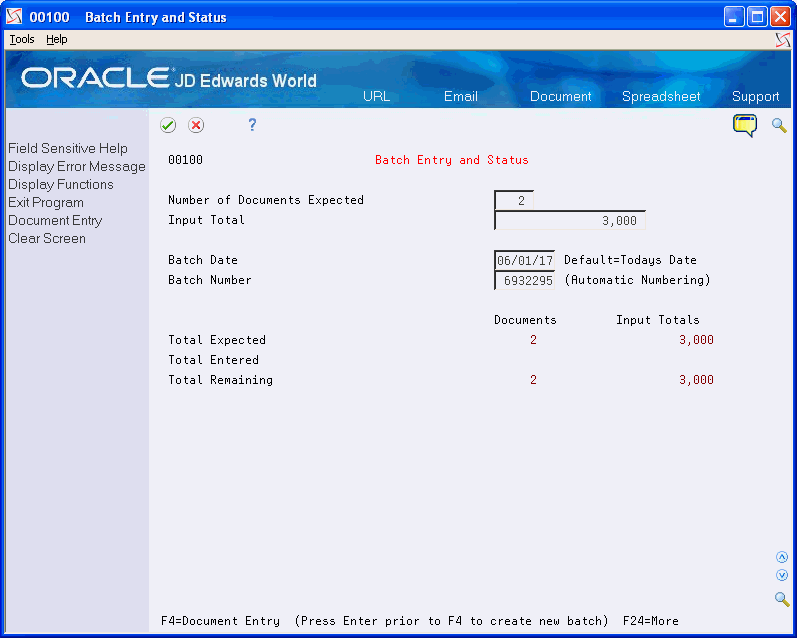
Task: Open the Support banner link
Action: click(x=755, y=96)
